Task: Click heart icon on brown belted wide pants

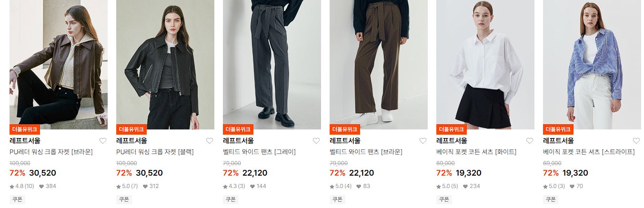Action: [x=423, y=141]
